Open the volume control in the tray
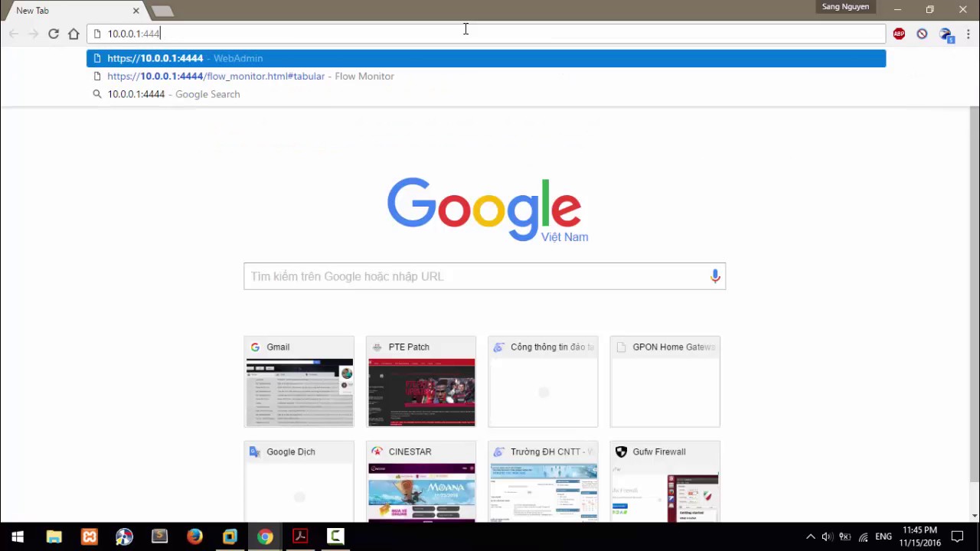The height and width of the screenshot is (551, 980). click(x=827, y=536)
